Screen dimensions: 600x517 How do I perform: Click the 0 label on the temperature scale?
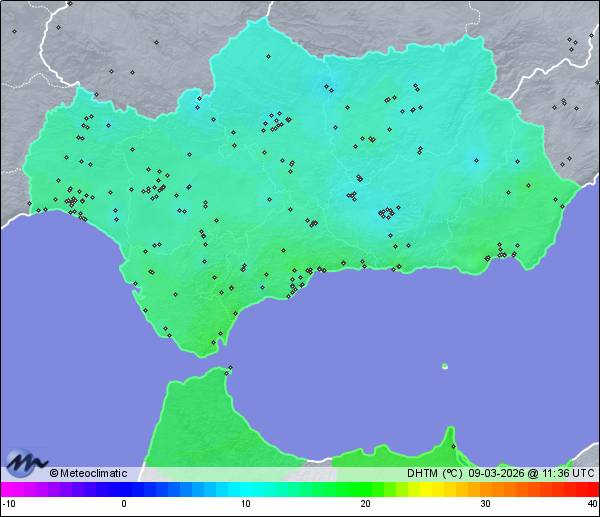(124, 504)
